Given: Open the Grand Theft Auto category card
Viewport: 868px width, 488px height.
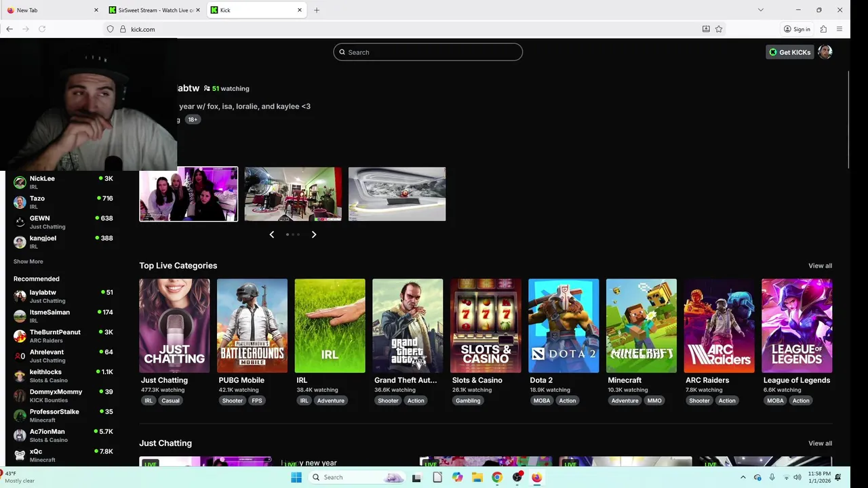Looking at the screenshot, I should [408, 326].
